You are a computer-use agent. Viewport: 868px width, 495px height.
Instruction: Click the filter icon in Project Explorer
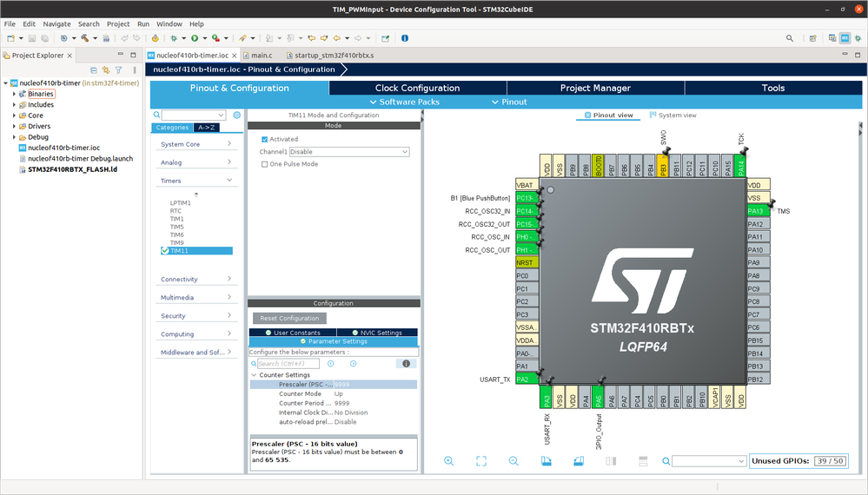pos(118,70)
